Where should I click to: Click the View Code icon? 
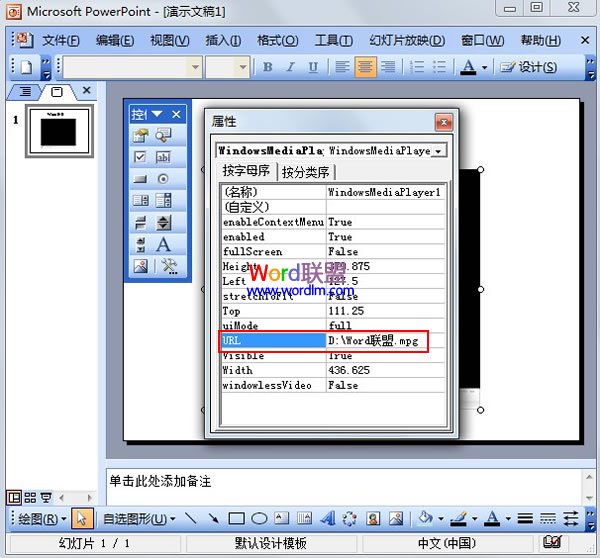(163, 135)
